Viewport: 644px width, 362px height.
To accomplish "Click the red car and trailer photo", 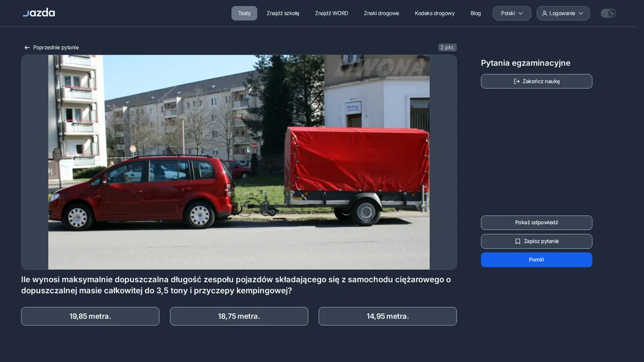I will (x=239, y=162).
